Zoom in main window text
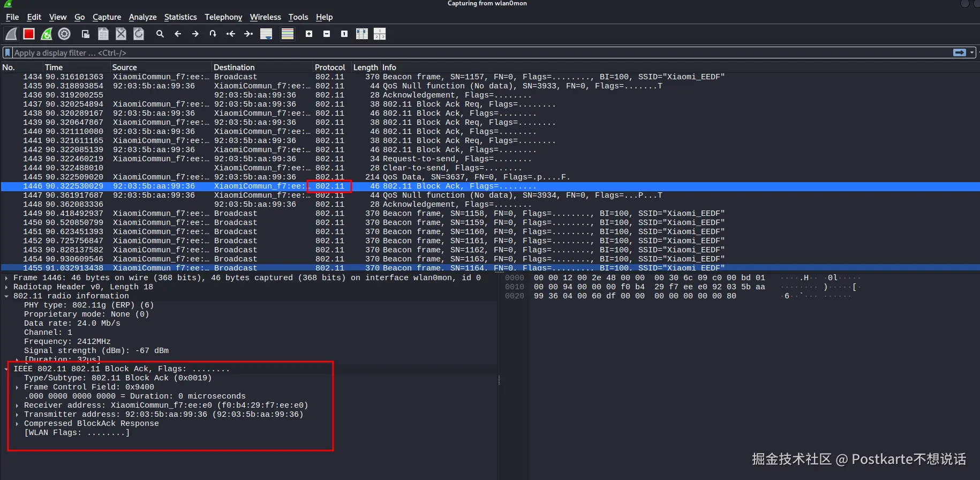 pyautogui.click(x=309, y=34)
